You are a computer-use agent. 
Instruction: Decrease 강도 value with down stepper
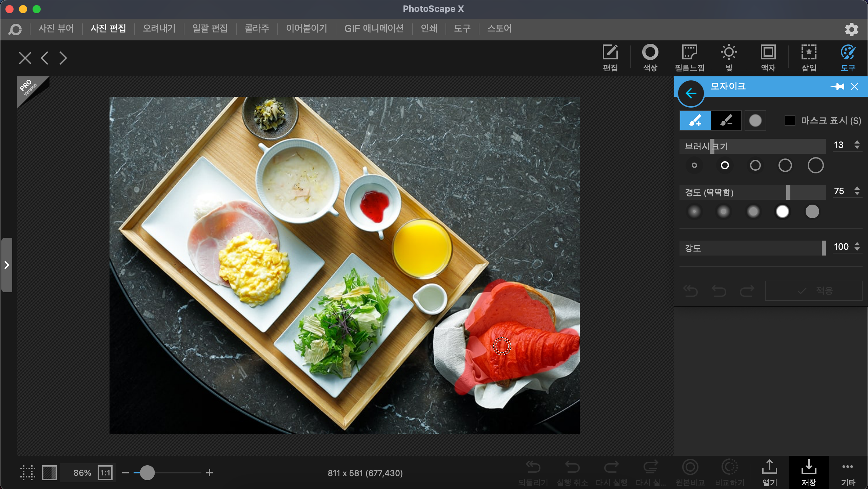tap(857, 249)
